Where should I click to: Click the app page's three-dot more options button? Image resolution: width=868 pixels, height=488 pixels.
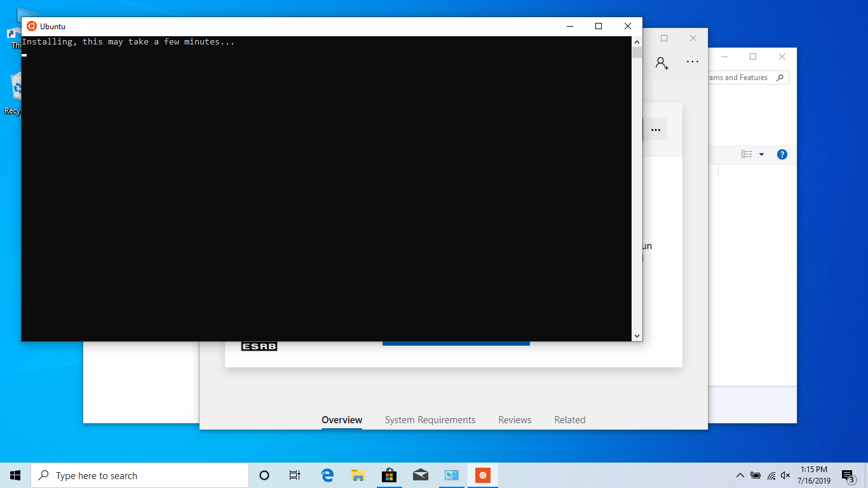coord(656,130)
